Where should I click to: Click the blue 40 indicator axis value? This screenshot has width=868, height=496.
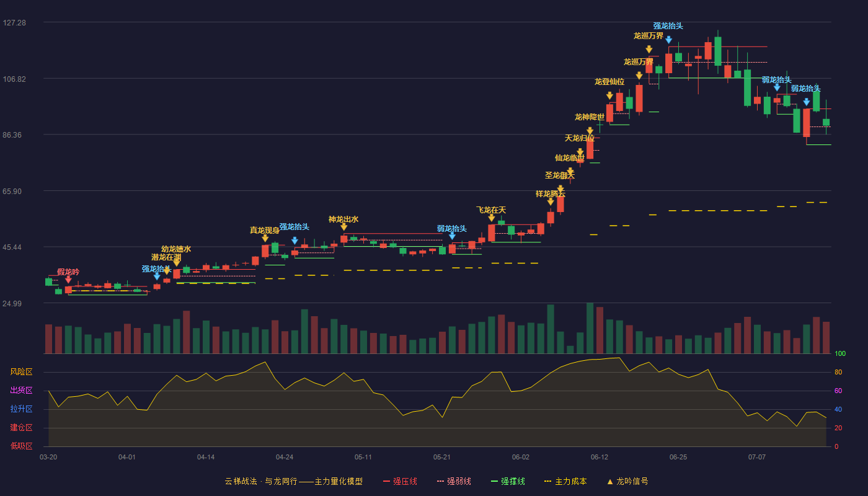(x=838, y=409)
